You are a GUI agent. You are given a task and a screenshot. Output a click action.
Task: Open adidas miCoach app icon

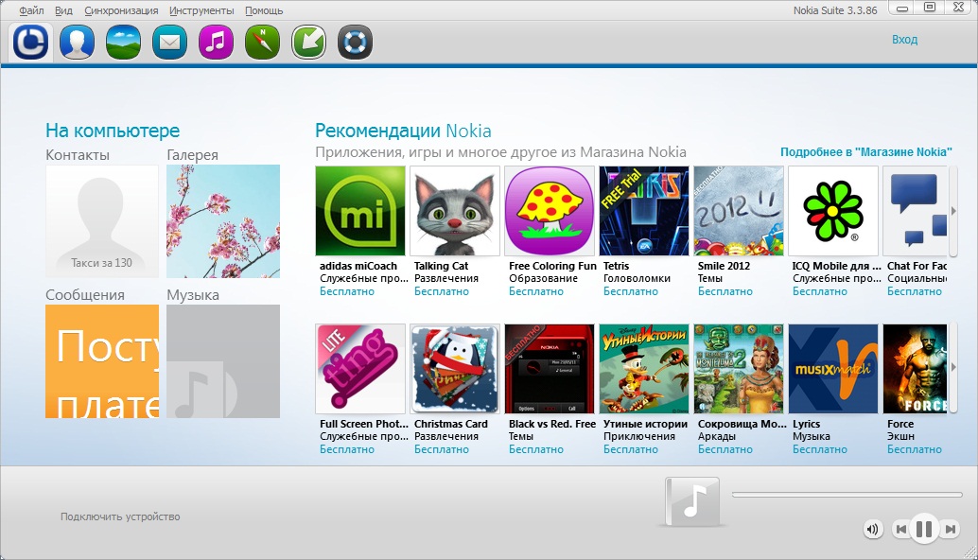click(360, 211)
